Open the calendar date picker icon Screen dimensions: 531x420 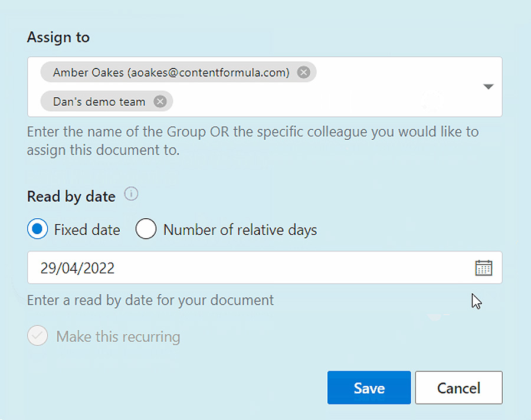point(484,268)
